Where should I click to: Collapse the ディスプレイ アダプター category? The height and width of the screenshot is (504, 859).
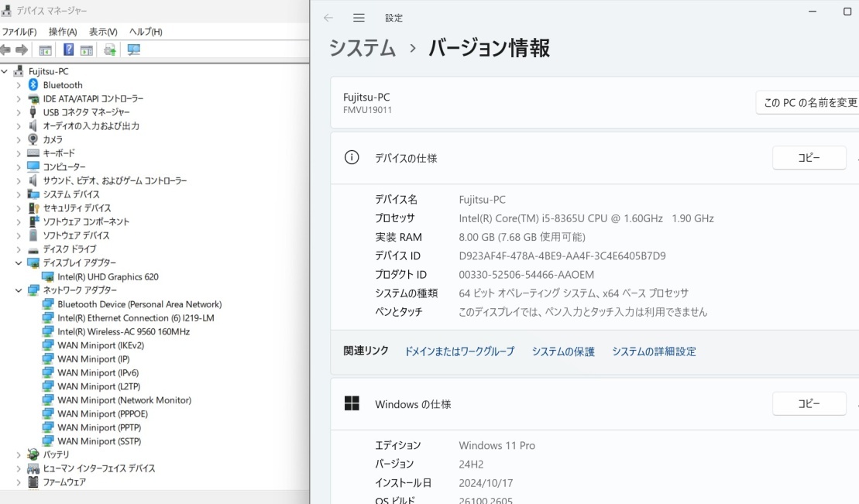tap(19, 263)
